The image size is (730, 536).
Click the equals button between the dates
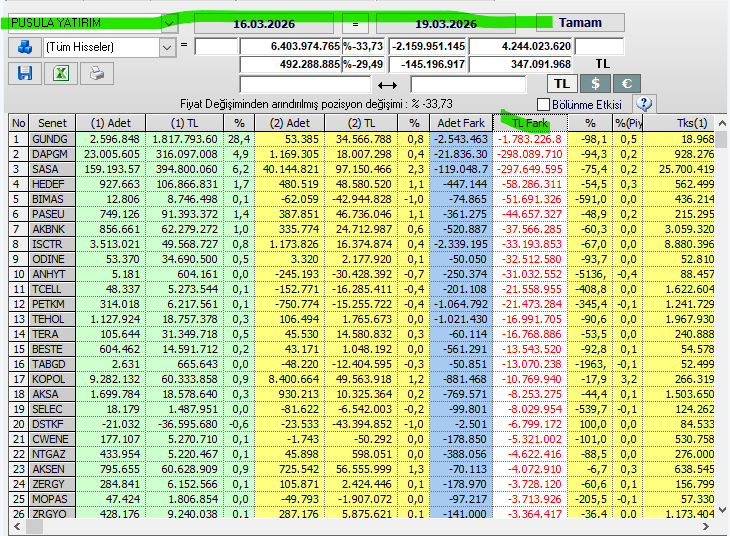[x=355, y=23]
